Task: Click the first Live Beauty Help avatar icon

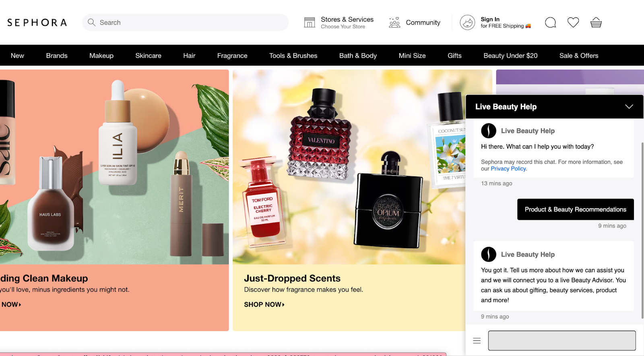Action: tap(489, 131)
